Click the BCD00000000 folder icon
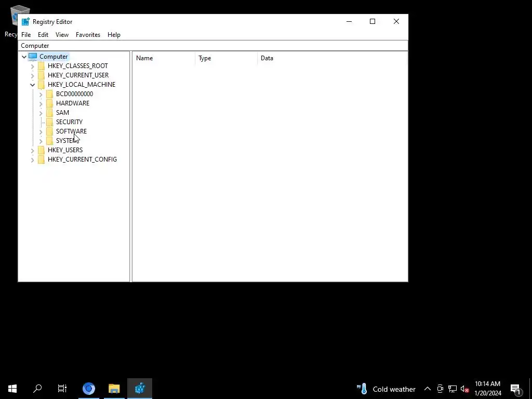The width and height of the screenshot is (532, 399). tap(49, 94)
